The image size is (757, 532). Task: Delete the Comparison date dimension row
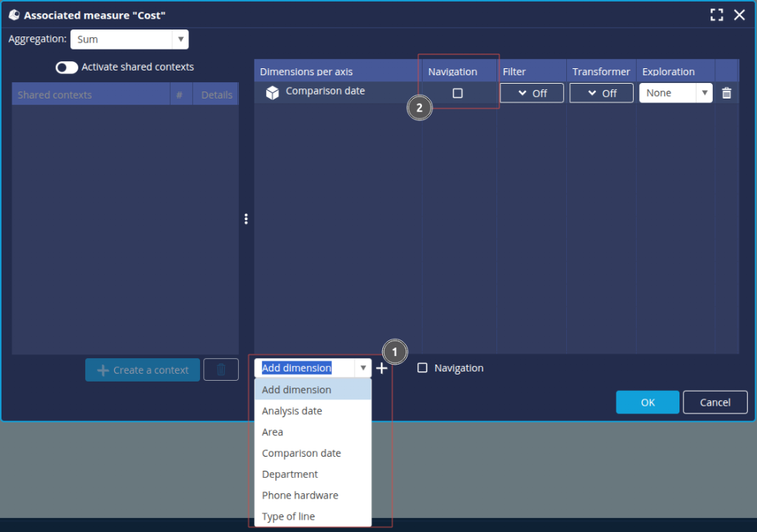coord(726,93)
